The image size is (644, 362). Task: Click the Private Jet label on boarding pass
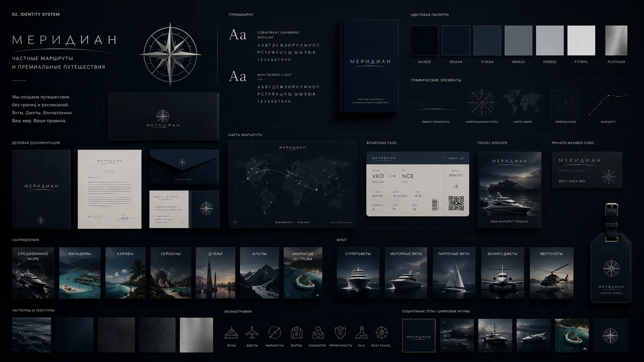tap(456, 158)
